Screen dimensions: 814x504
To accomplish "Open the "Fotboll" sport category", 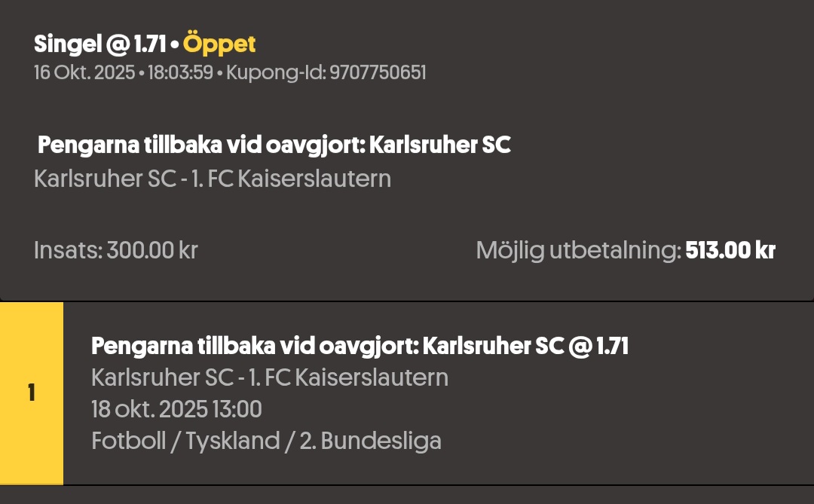I will pos(128,441).
